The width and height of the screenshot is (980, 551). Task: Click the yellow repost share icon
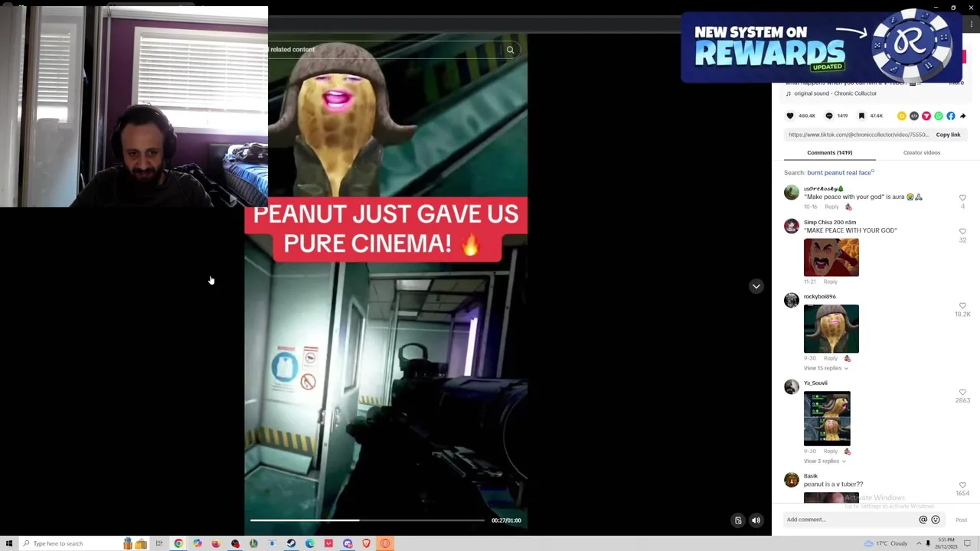click(902, 116)
